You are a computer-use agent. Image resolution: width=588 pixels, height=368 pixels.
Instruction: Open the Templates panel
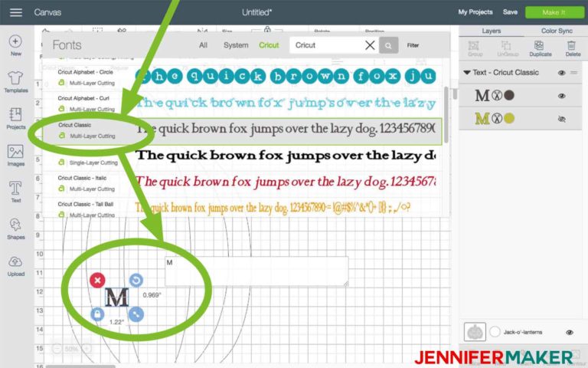[16, 82]
